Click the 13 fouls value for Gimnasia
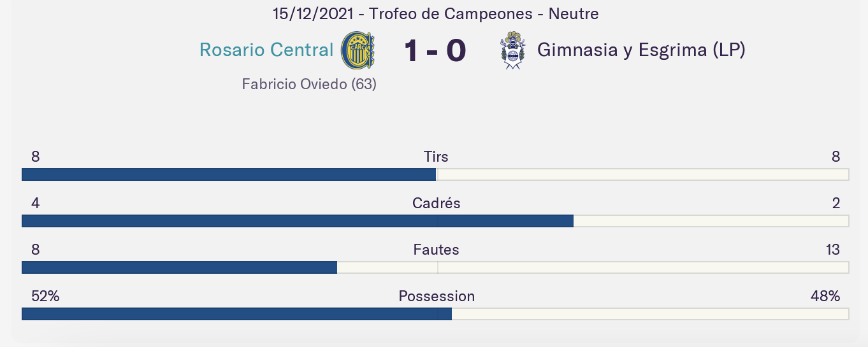The height and width of the screenshot is (347, 868). point(832,250)
